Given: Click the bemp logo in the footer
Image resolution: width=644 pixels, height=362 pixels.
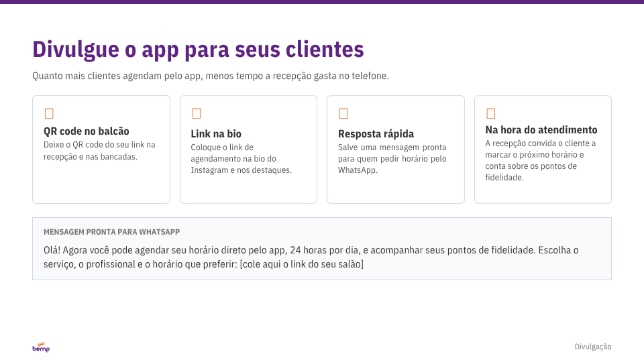Looking at the screenshot, I should pos(41,347).
